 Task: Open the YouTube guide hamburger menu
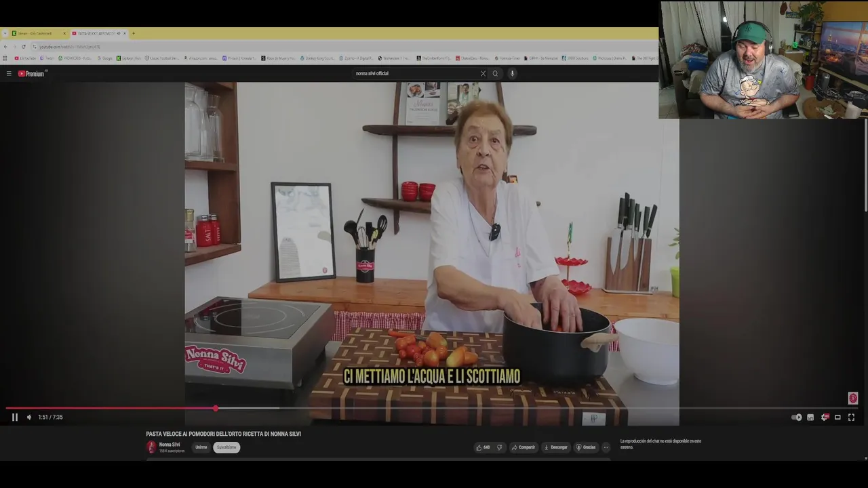[x=9, y=73]
